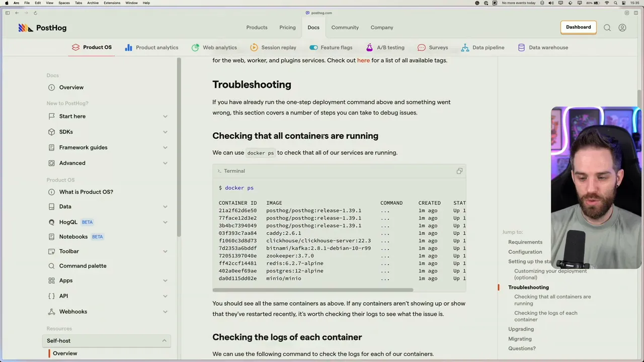Click the SDKs cube icon
This screenshot has width=644, height=362.
tap(51, 132)
